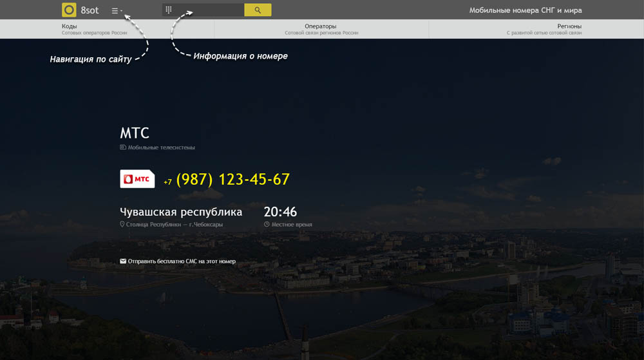
Task: Click the envelope icon beside SMS link
Action: 123,261
